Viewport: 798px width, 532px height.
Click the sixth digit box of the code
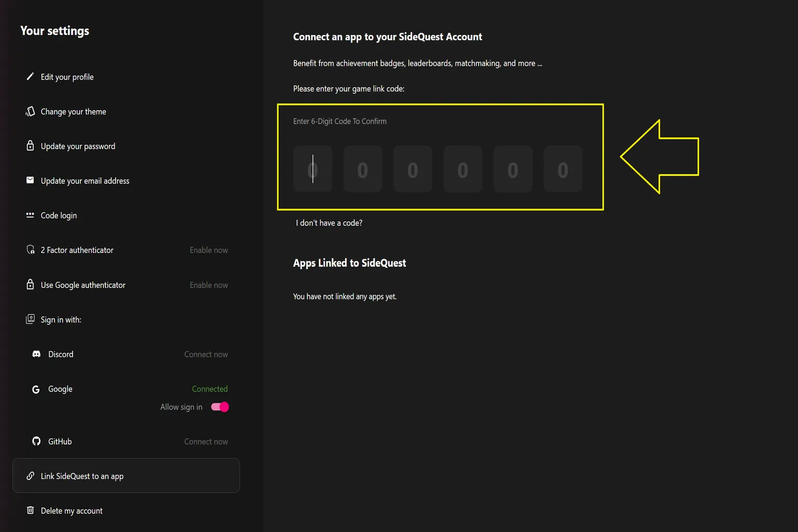(563, 169)
